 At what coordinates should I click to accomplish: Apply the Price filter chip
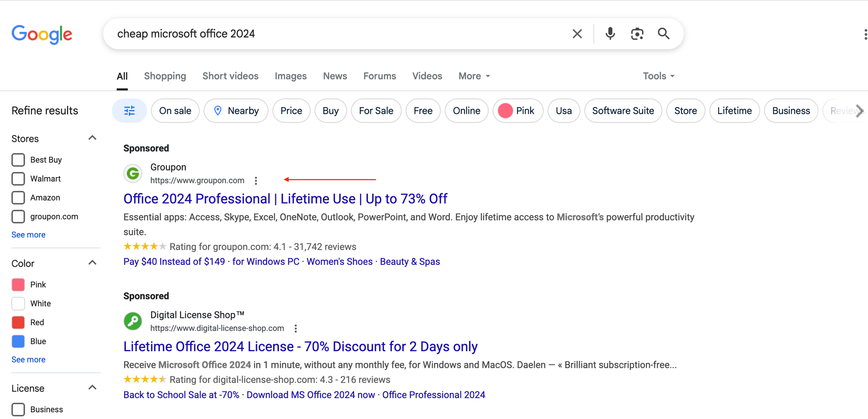(291, 111)
